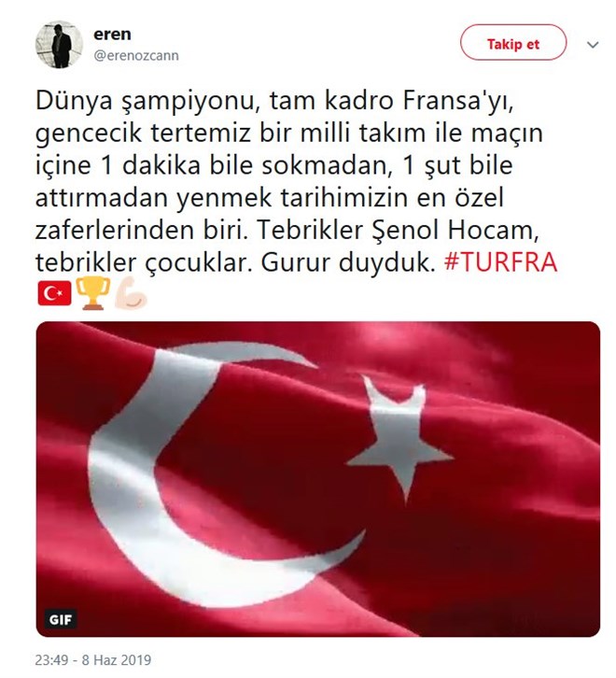Click the Turkish flag emoji
The image size is (616, 678).
54,293
